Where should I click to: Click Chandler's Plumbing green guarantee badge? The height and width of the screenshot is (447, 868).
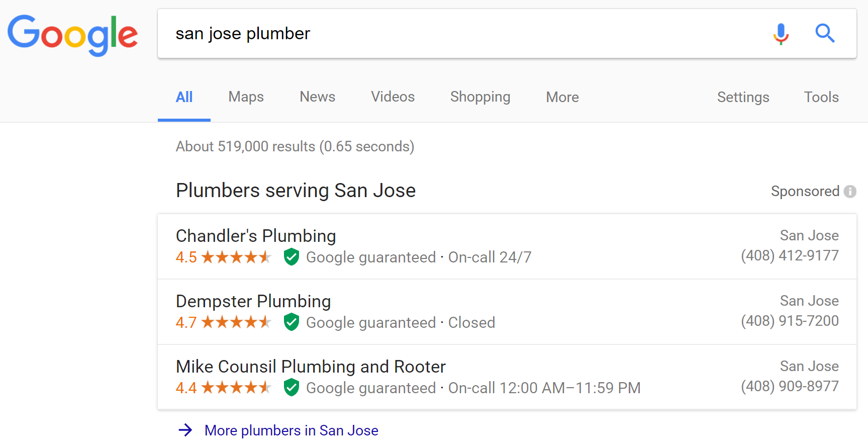292,257
